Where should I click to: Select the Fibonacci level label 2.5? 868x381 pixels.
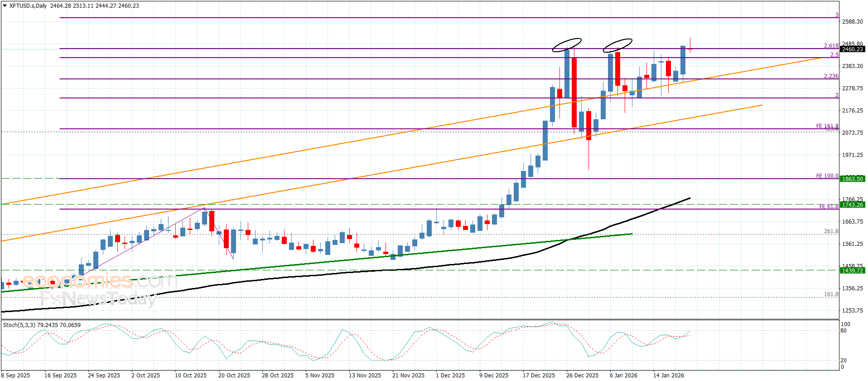pos(834,54)
